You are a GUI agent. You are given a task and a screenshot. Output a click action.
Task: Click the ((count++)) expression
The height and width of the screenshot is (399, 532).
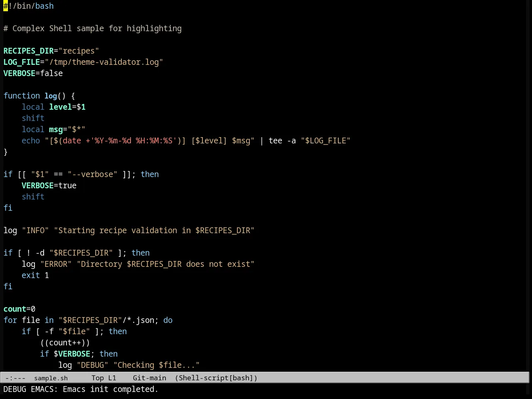pyautogui.click(x=65, y=342)
